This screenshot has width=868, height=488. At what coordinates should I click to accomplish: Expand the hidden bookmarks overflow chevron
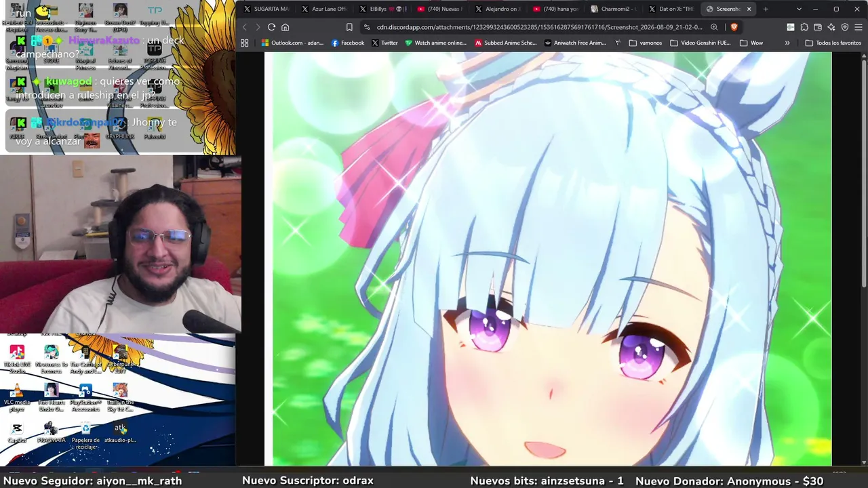(787, 43)
